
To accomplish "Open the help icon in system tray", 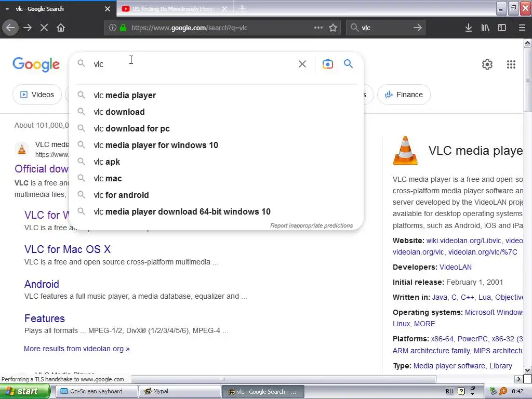I will [461, 391].
